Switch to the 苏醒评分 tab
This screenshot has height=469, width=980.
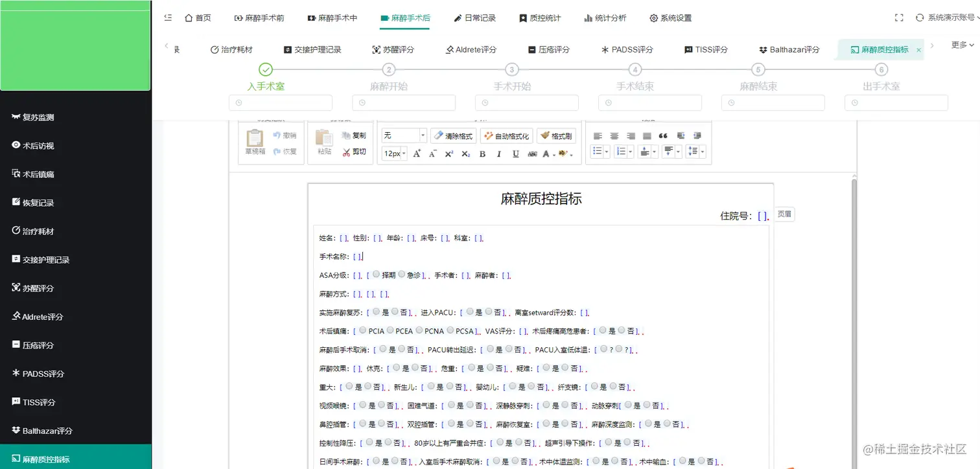[x=393, y=49]
